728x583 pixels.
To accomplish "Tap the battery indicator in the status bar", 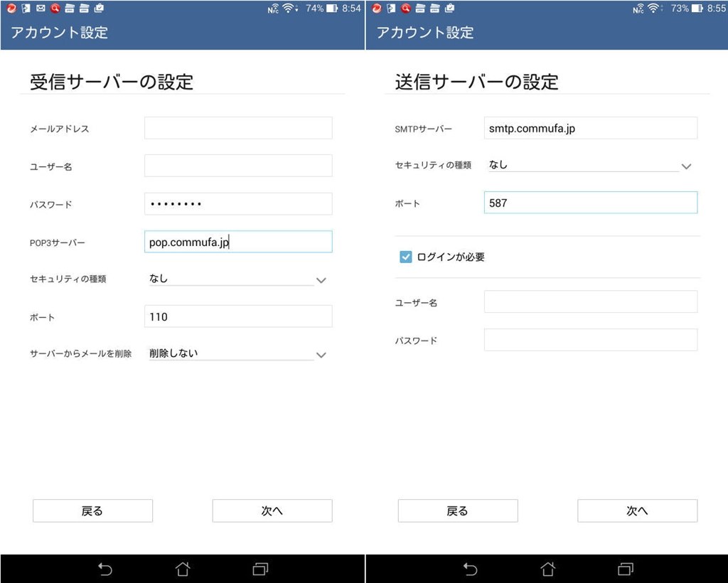I will [331, 9].
